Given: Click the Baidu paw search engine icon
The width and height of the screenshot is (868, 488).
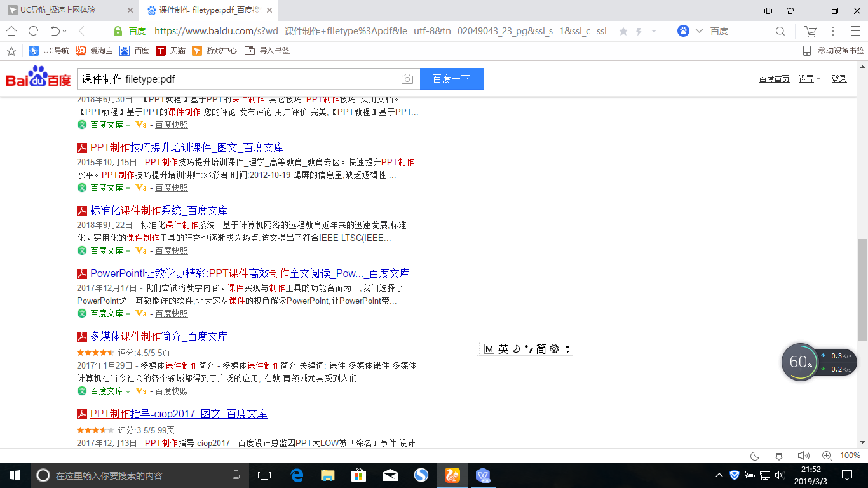Looking at the screenshot, I should tap(683, 31).
